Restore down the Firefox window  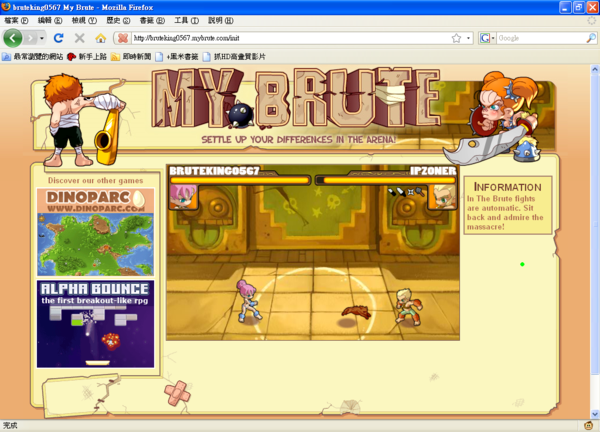[579, 7]
